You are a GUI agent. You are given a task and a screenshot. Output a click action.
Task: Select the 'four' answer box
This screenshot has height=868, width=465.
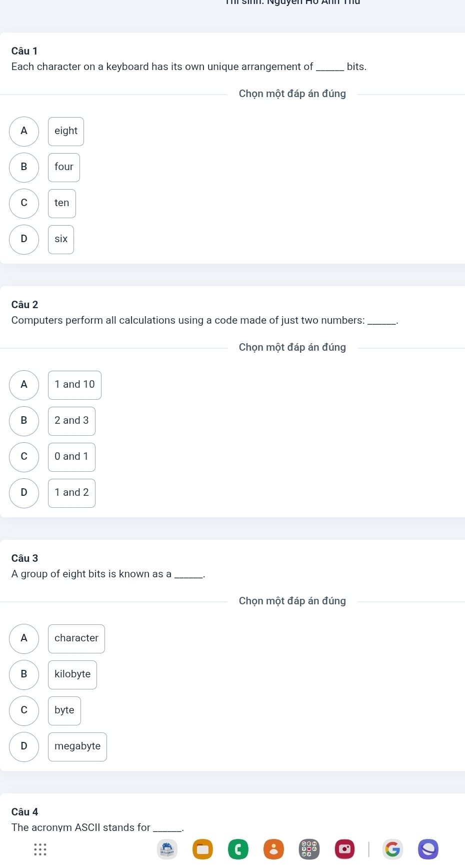coord(64,167)
